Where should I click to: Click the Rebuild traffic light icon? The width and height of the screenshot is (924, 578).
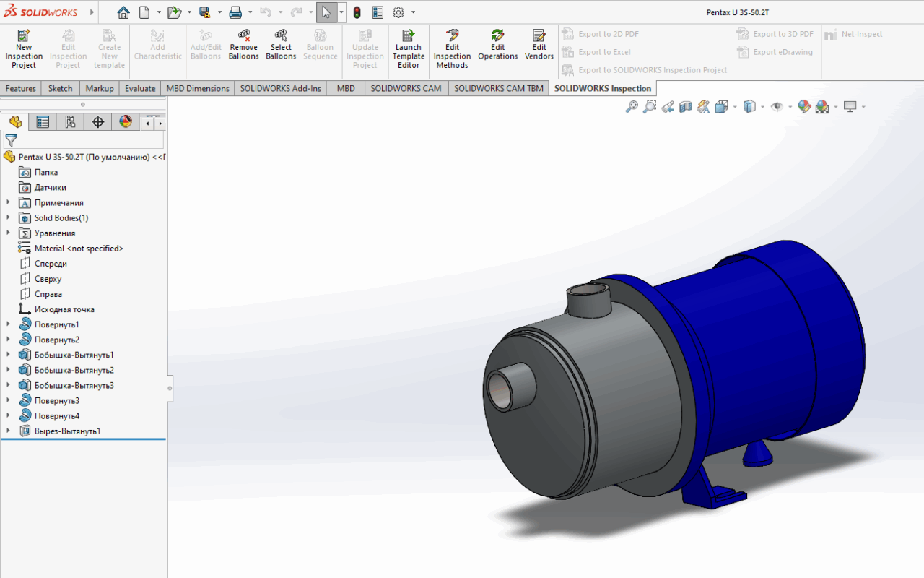357,12
